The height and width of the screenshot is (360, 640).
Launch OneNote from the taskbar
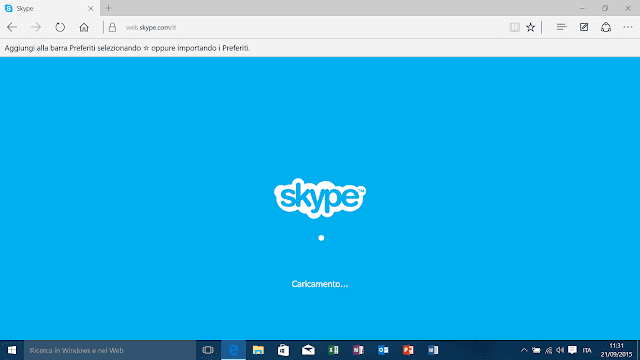(358, 350)
